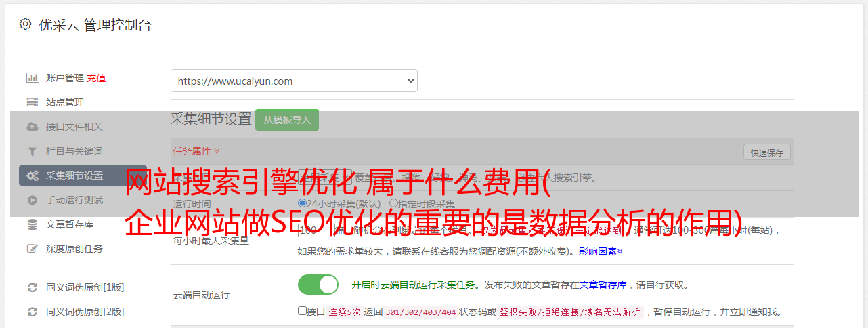Screen dimensions: 868x328
Task: Click the bar chart icon for 账户管理
Action: (x=32, y=78)
